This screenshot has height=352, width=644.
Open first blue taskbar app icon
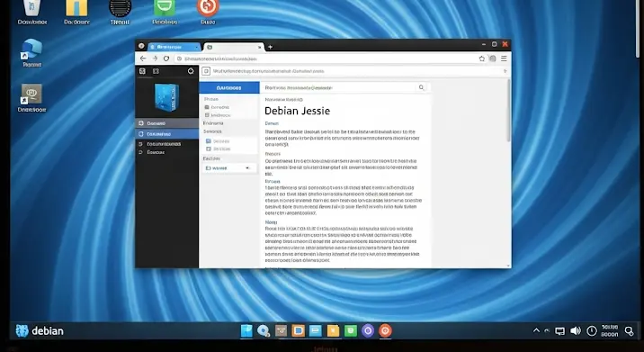(246, 330)
